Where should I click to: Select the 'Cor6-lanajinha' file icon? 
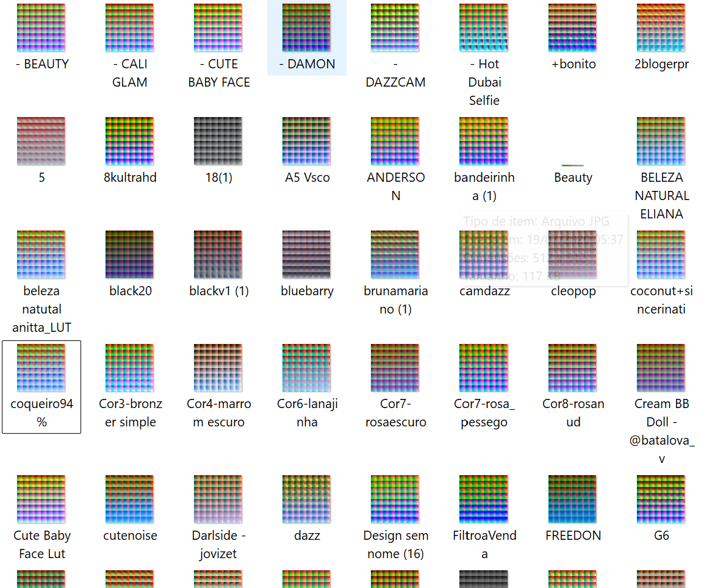tap(306, 368)
